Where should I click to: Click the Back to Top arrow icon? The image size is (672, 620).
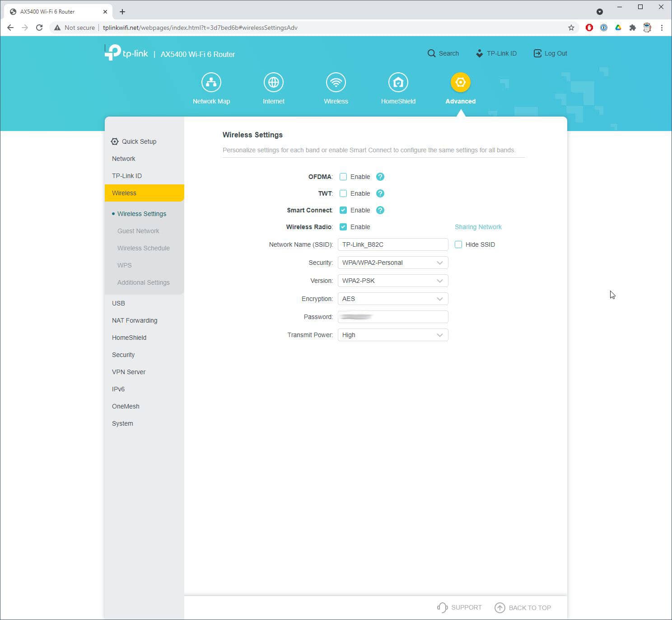(500, 608)
